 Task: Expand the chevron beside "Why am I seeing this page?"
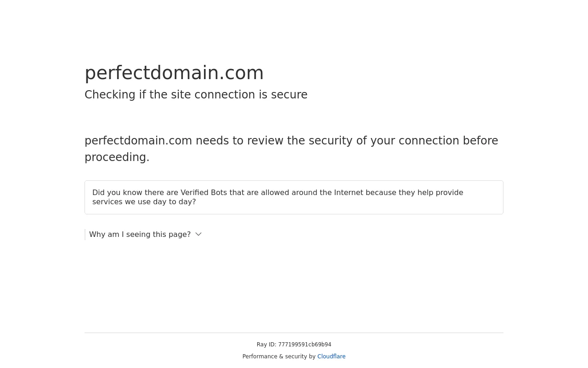[x=198, y=234]
